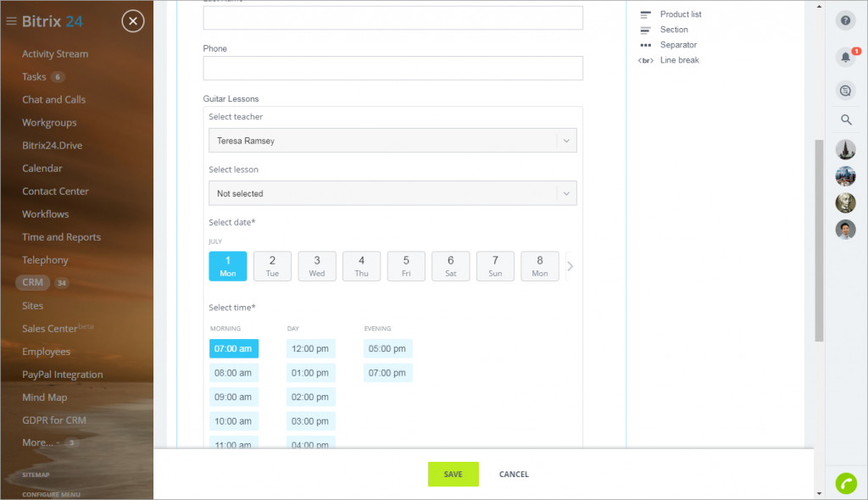Open Employees in the sidebar

tap(47, 352)
